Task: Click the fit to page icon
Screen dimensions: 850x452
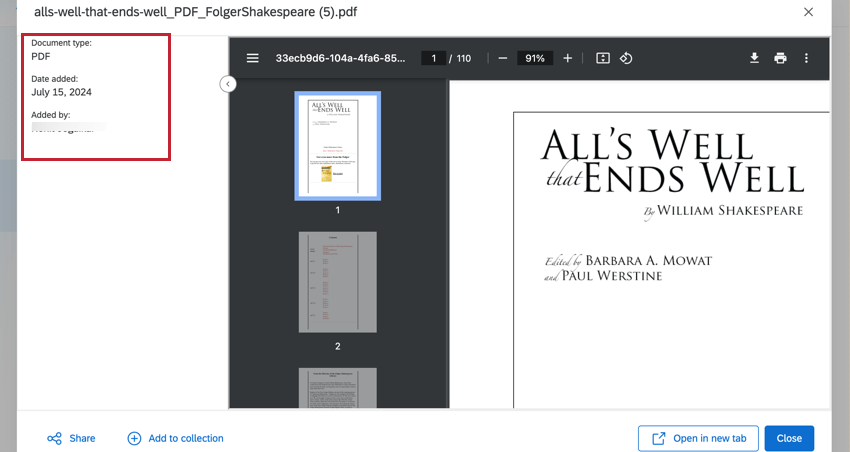Action: pos(603,58)
